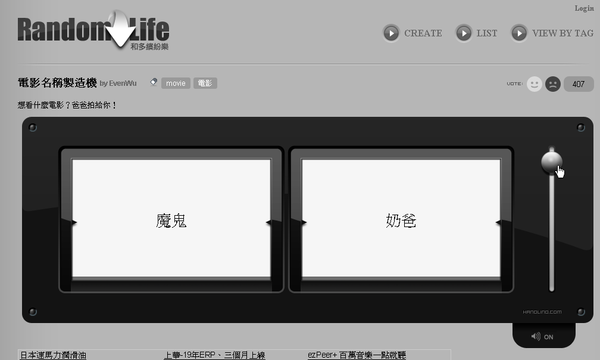Click the right slot panel showing 奶爸

(401, 218)
